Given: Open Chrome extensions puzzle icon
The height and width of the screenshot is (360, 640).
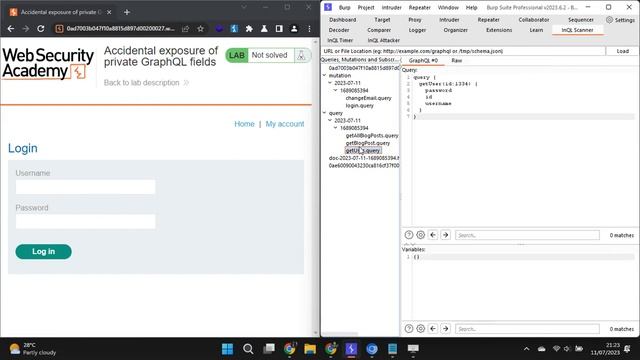Looking at the screenshot, I should pyautogui.click(x=249, y=29).
